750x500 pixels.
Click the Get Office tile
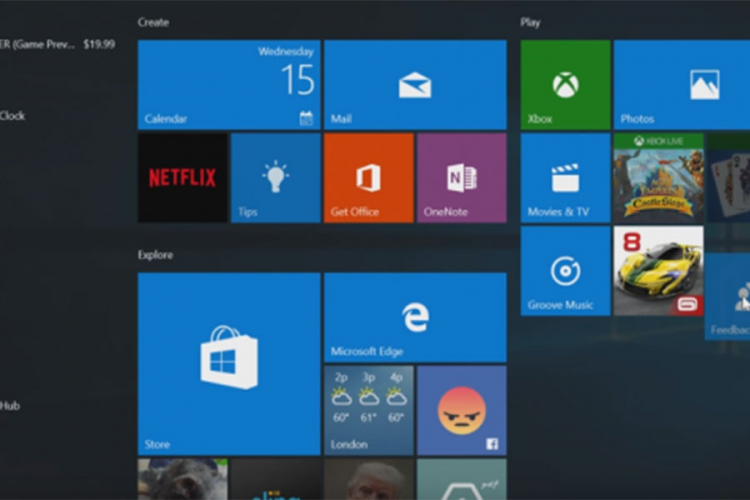click(x=369, y=178)
